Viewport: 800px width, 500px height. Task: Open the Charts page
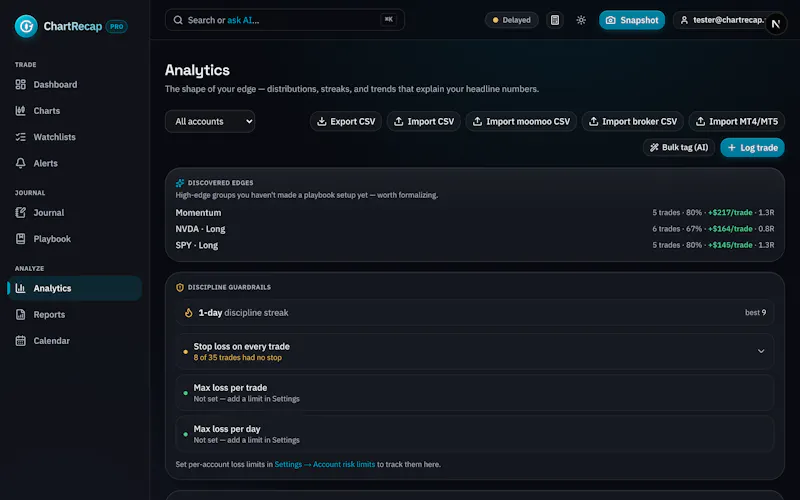[x=74, y=111]
